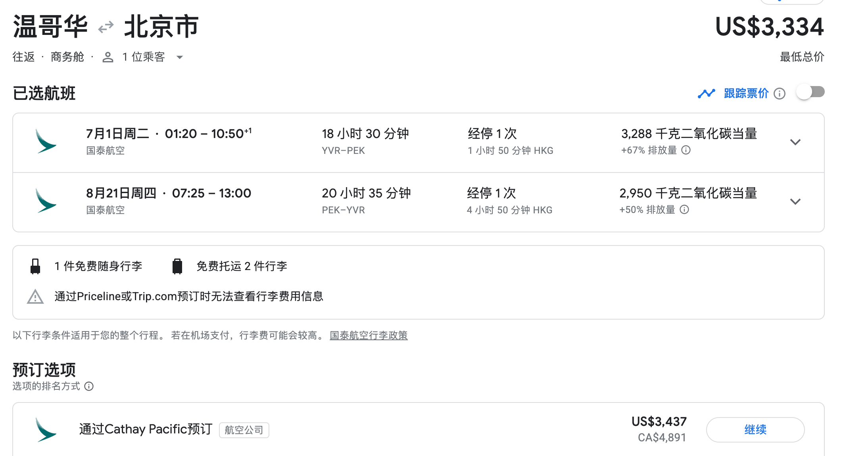The image size is (868, 456).
Task: Click the US$3,334 lowest total price
Action: [770, 27]
